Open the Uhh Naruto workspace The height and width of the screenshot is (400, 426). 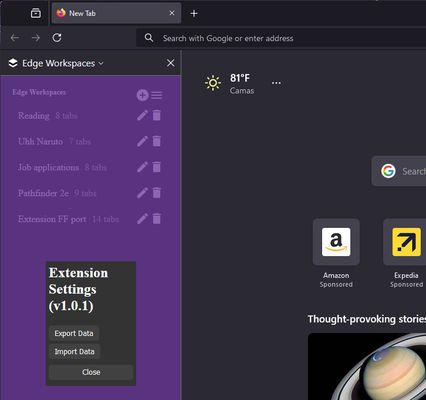(54, 141)
